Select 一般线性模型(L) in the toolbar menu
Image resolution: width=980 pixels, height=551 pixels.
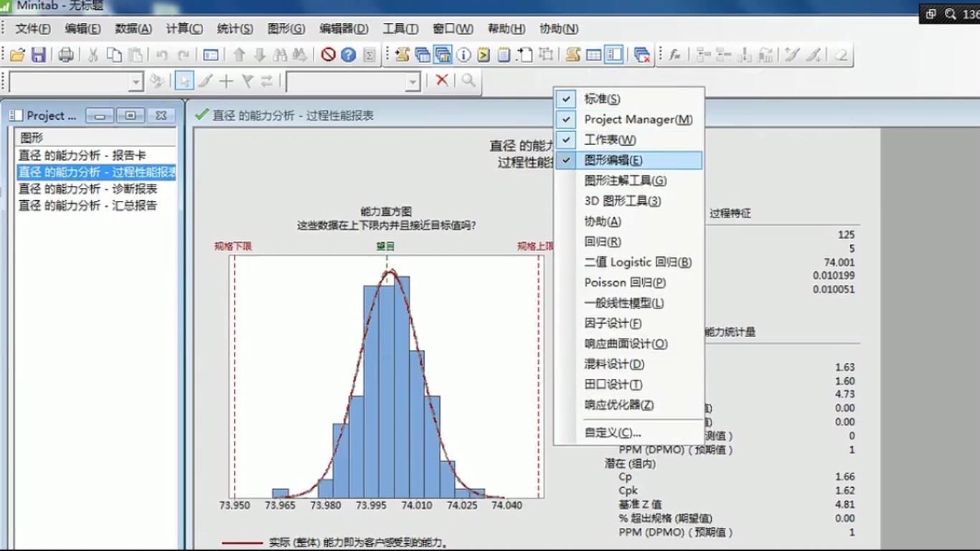pos(628,303)
